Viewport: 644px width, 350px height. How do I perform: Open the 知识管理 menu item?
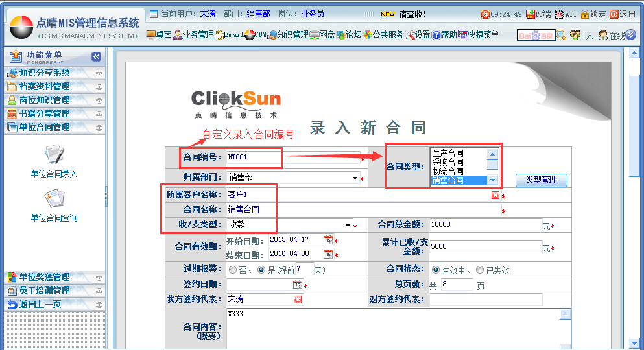[x=289, y=35]
